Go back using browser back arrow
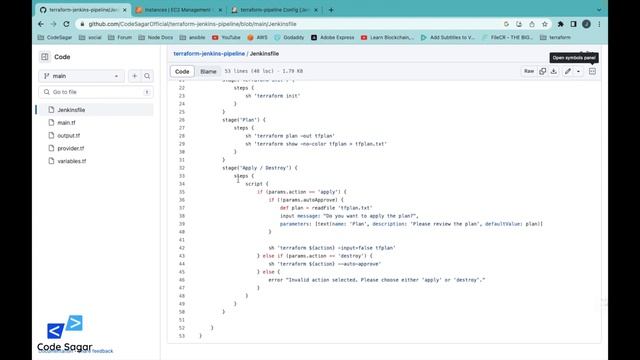640x360 pixels. pyautogui.click(x=41, y=24)
